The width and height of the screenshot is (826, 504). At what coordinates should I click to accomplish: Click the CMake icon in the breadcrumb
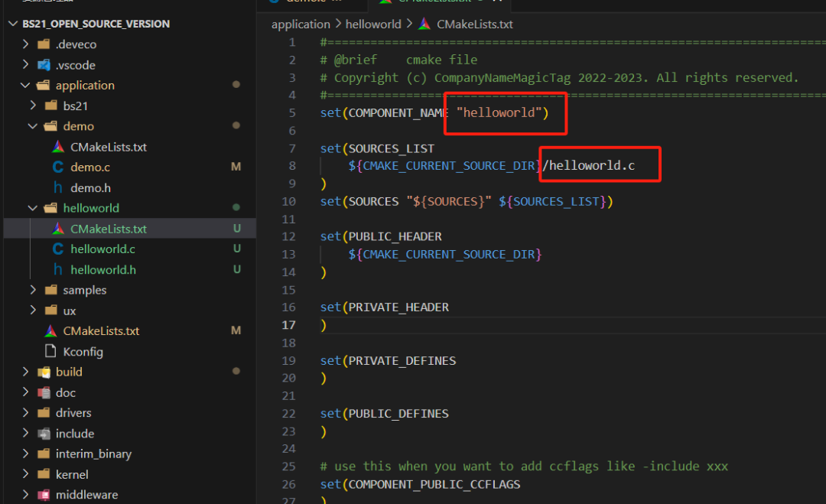[424, 24]
